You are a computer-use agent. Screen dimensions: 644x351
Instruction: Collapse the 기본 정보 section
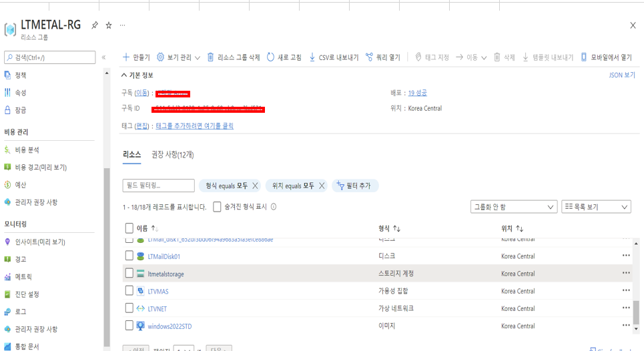click(137, 75)
